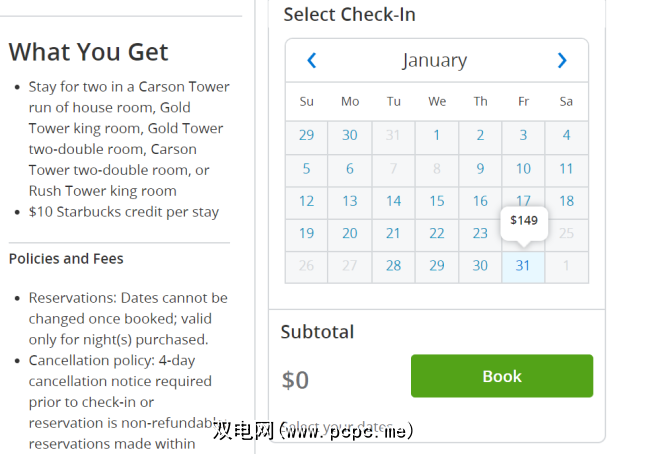Viewport: 670px width, 454px height.
Task: Choose Tuesday January 28
Action: coord(393,266)
